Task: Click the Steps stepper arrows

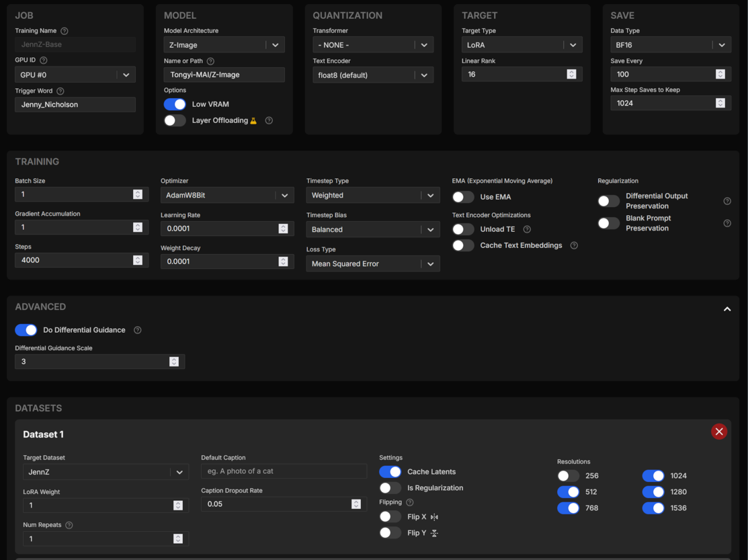Action: tap(138, 260)
